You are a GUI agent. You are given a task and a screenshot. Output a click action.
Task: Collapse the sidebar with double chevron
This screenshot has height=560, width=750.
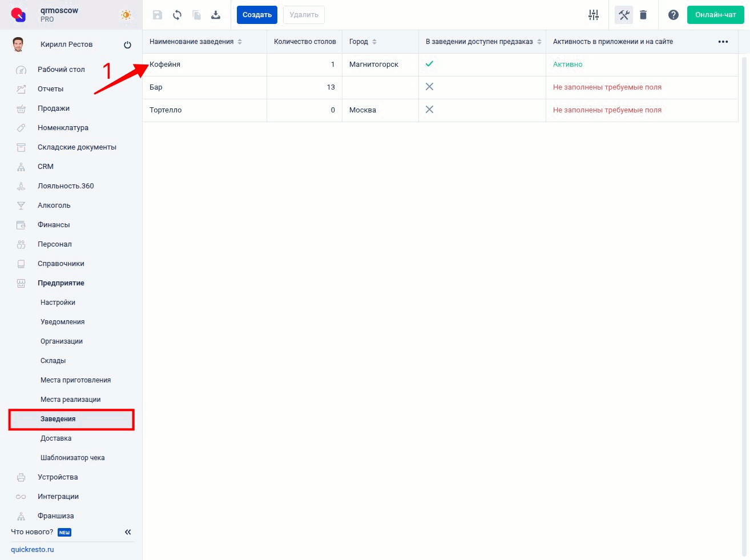(x=128, y=532)
